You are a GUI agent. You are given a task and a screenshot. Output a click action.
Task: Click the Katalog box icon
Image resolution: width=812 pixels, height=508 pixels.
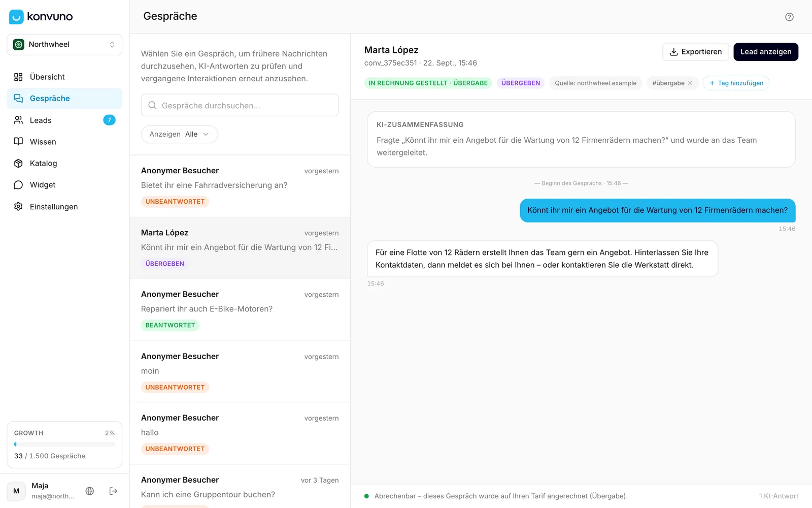tap(18, 163)
